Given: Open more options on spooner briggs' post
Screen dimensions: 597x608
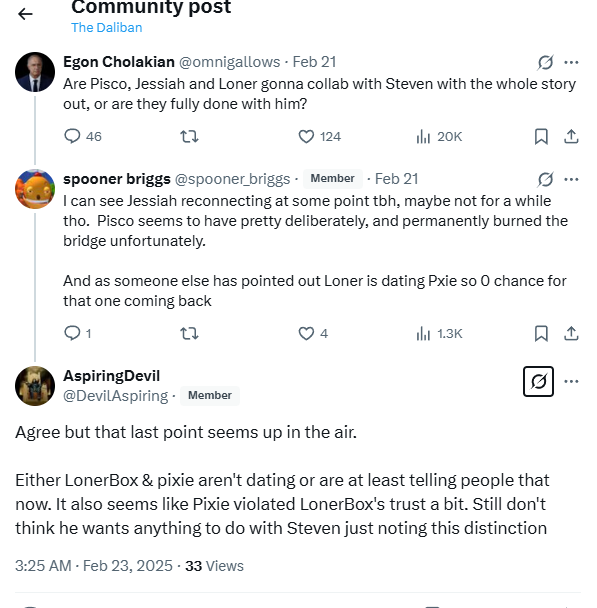Looking at the screenshot, I should 571,180.
